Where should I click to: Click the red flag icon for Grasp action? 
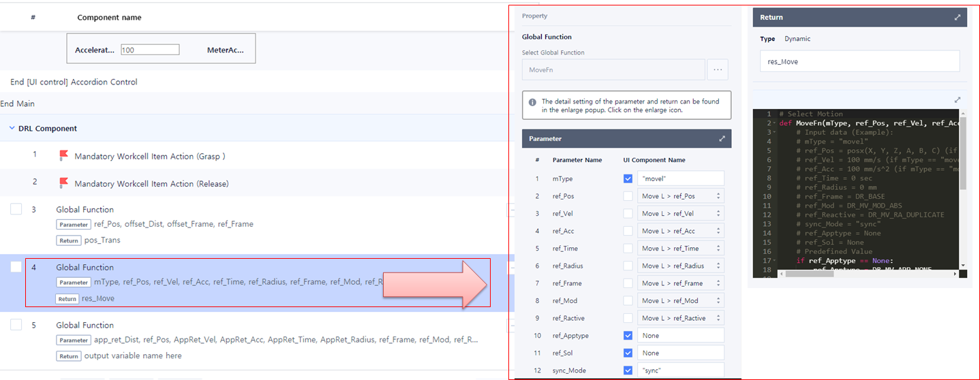[x=64, y=156]
